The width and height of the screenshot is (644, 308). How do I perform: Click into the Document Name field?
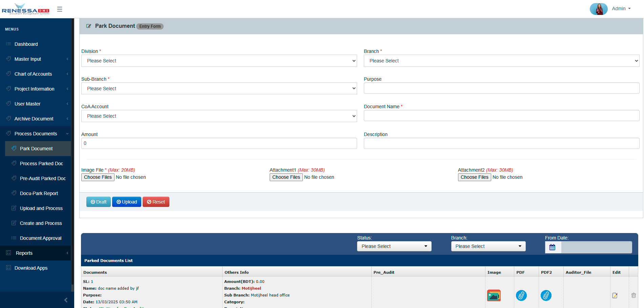501,116
